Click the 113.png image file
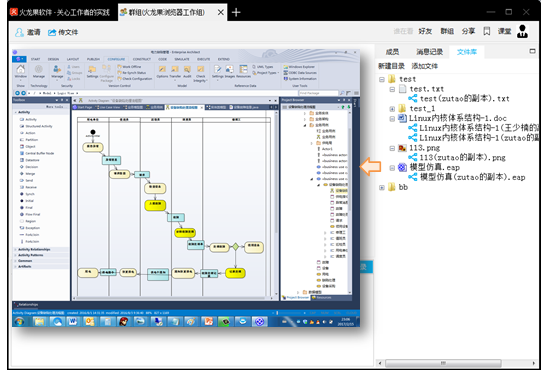The width and height of the screenshot is (542, 371). (x=424, y=148)
